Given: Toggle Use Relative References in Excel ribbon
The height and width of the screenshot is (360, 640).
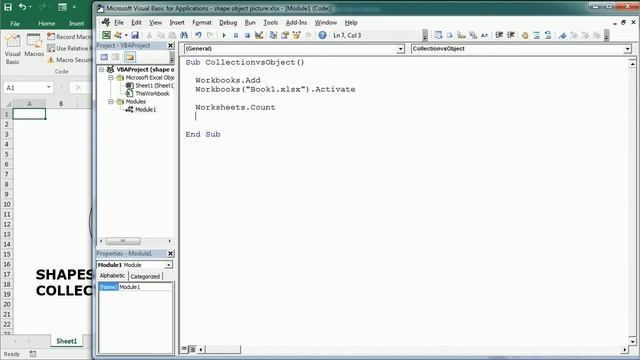Looking at the screenshot, I should (69, 48).
